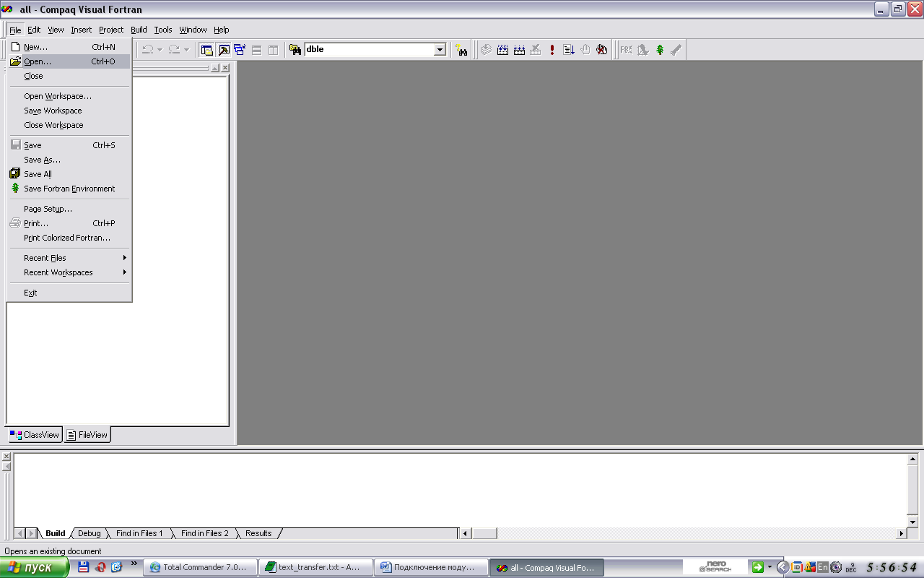924x578 pixels.
Task: Choose Open Workspace... menu entry
Action: click(x=69, y=96)
